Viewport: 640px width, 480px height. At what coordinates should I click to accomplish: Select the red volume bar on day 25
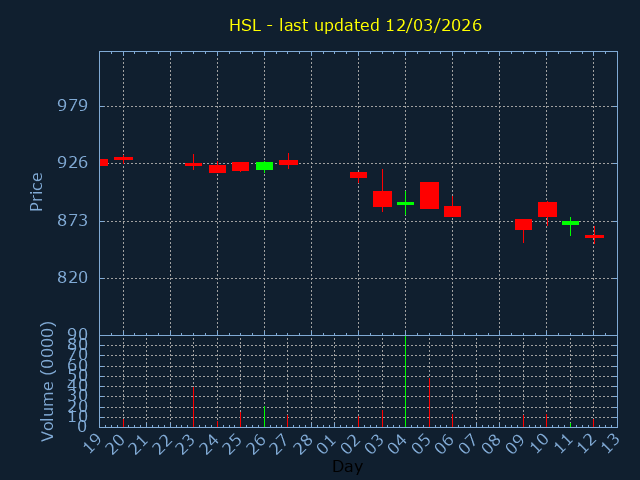point(240,419)
